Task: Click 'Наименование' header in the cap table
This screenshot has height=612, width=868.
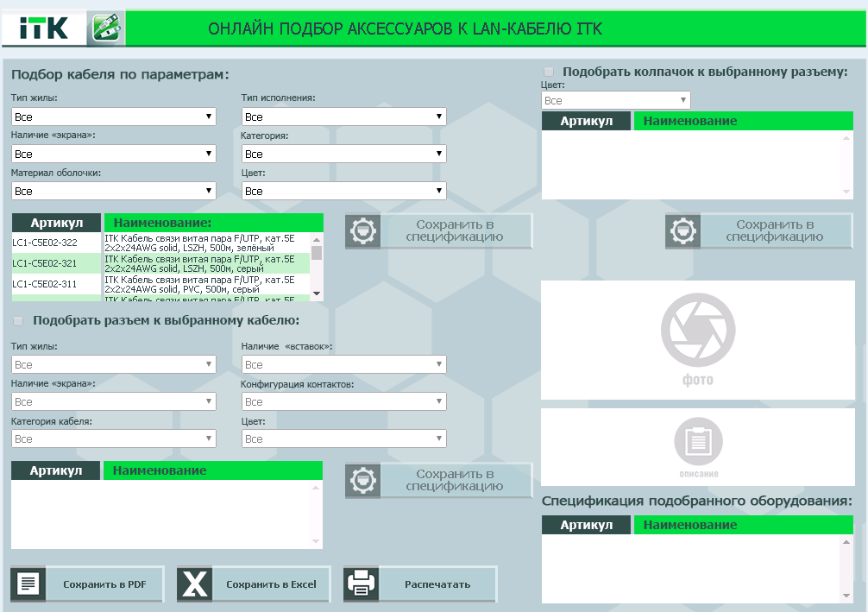Action: 744,121
